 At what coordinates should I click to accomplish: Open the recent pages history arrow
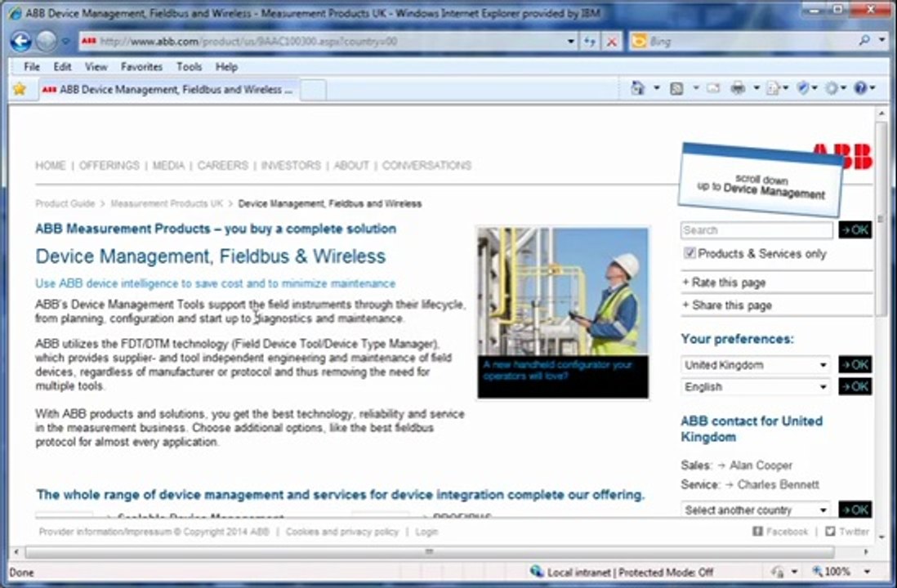pos(66,42)
